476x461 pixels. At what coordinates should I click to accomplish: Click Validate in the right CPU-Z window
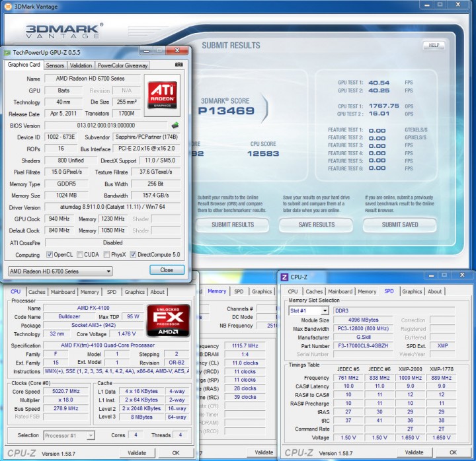(x=414, y=452)
